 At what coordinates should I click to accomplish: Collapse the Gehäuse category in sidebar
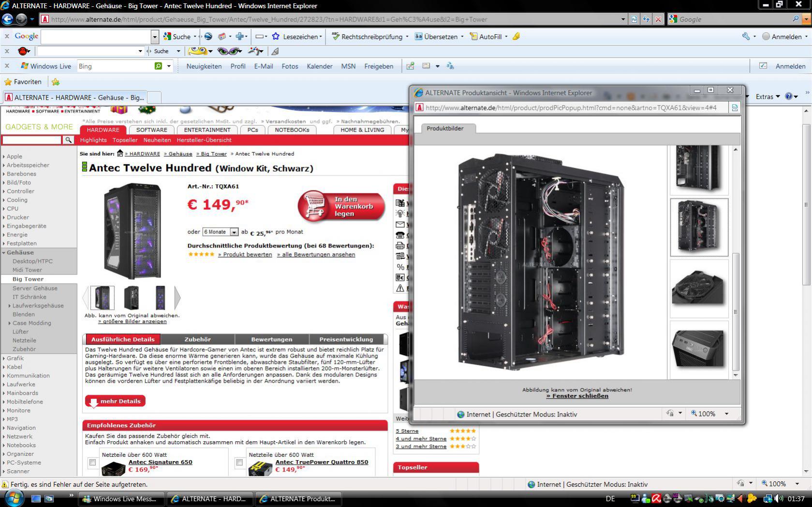pos(4,252)
